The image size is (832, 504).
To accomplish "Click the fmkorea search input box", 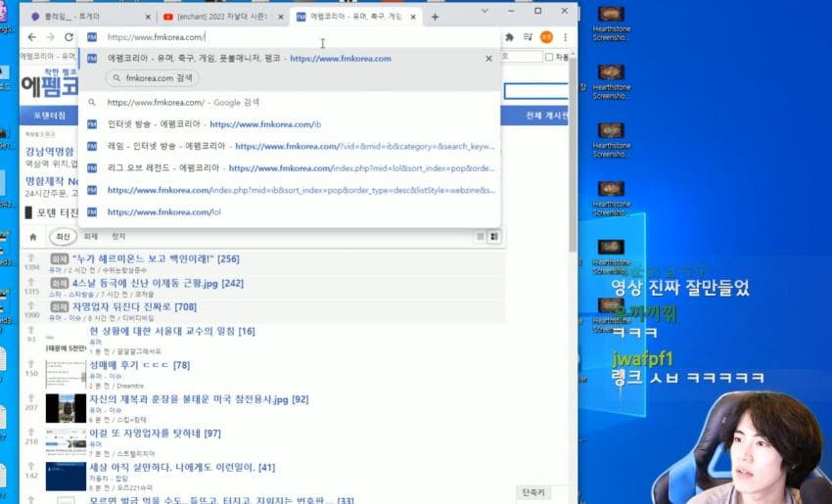I will click(536, 91).
